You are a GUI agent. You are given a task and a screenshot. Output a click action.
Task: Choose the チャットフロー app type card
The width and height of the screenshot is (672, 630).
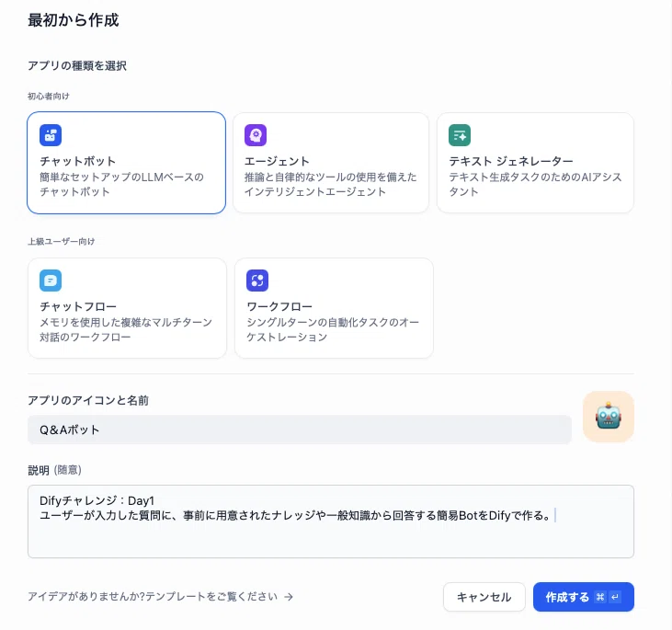click(127, 308)
